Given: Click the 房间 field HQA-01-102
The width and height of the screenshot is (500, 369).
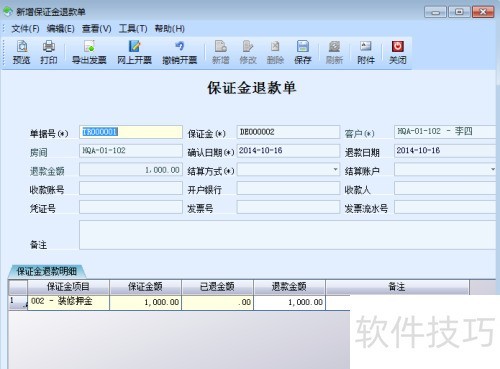Looking at the screenshot, I should 131,151.
